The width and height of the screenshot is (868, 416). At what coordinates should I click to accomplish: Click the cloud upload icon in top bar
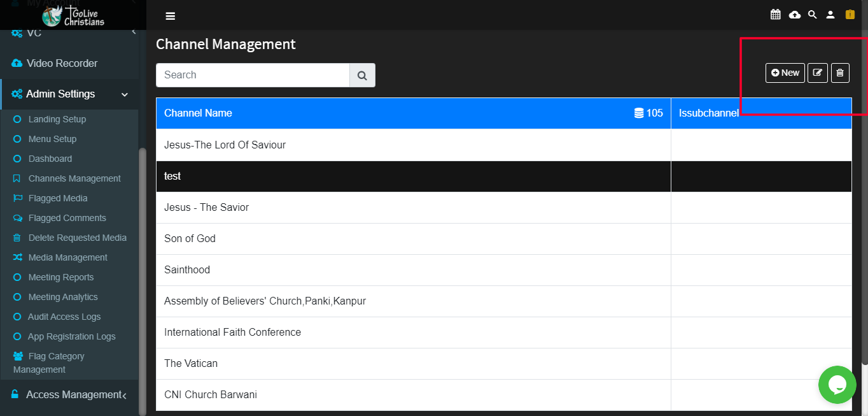794,15
